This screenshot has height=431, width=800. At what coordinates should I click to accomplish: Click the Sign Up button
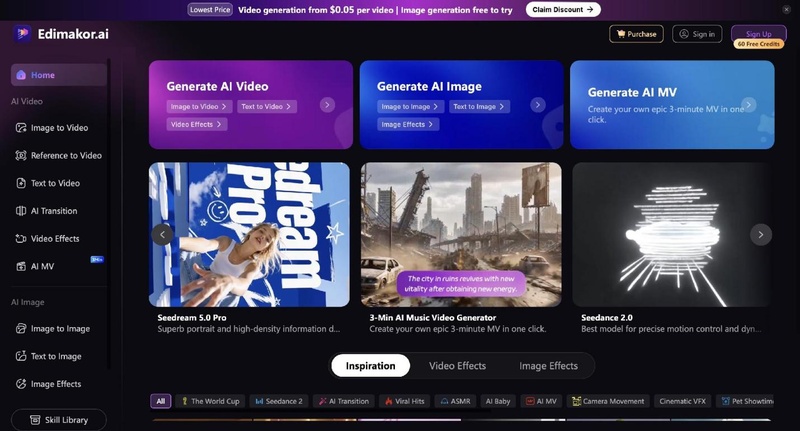[x=759, y=33]
